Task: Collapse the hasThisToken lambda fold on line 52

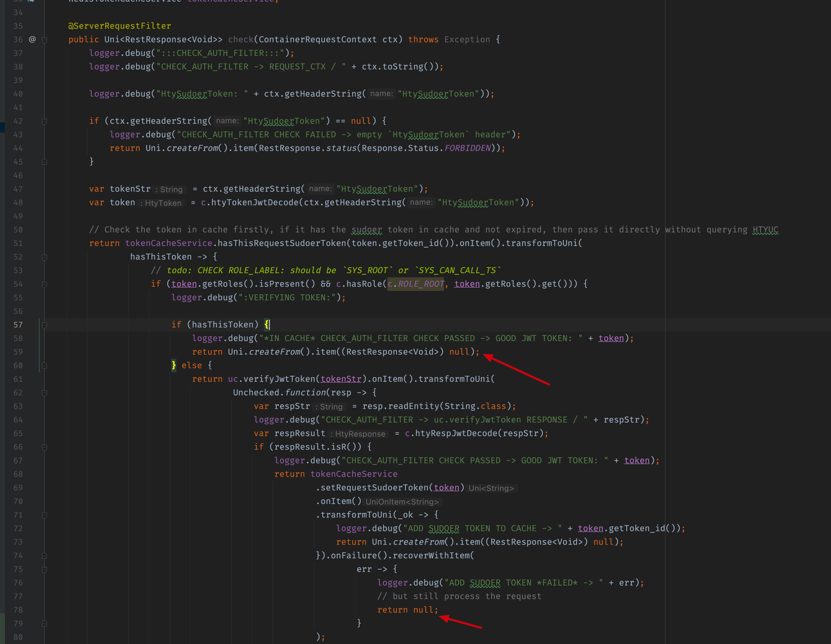Action: pos(44,257)
